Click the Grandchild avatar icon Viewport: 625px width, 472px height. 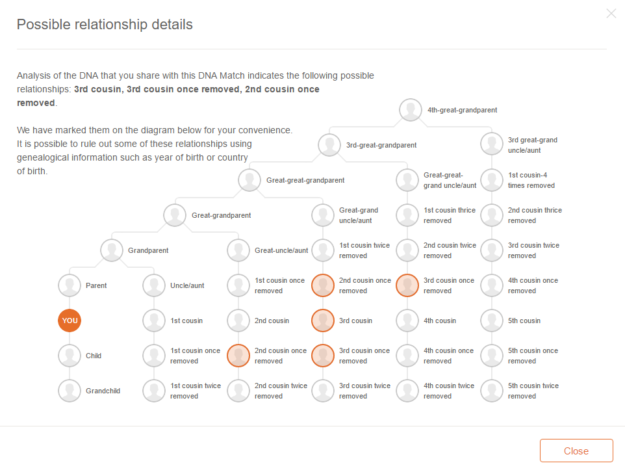(x=69, y=391)
